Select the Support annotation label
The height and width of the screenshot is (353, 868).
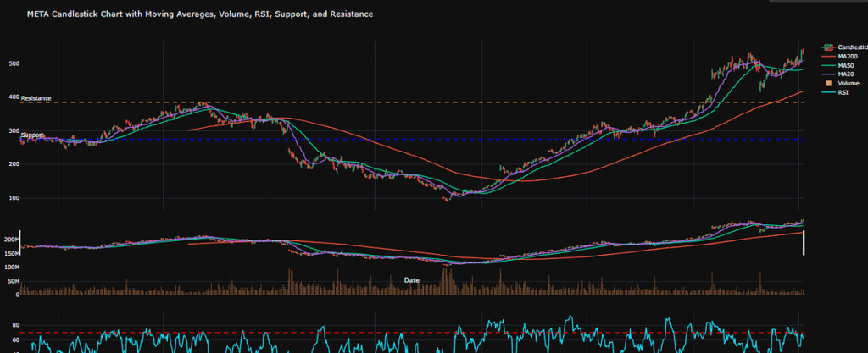(x=32, y=135)
